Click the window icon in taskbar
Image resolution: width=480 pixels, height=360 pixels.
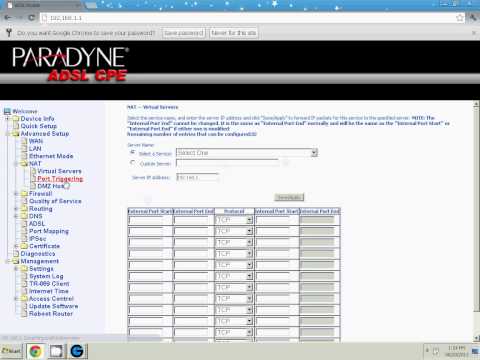click(x=56, y=351)
